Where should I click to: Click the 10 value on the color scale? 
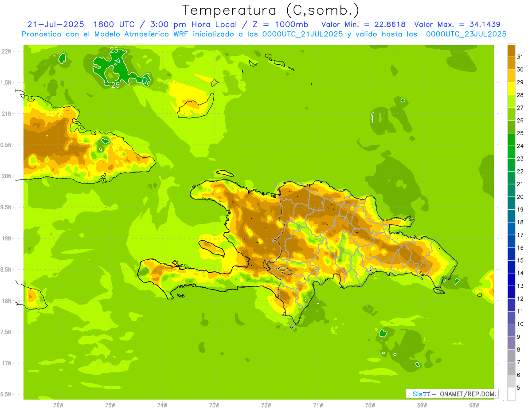tap(520, 324)
